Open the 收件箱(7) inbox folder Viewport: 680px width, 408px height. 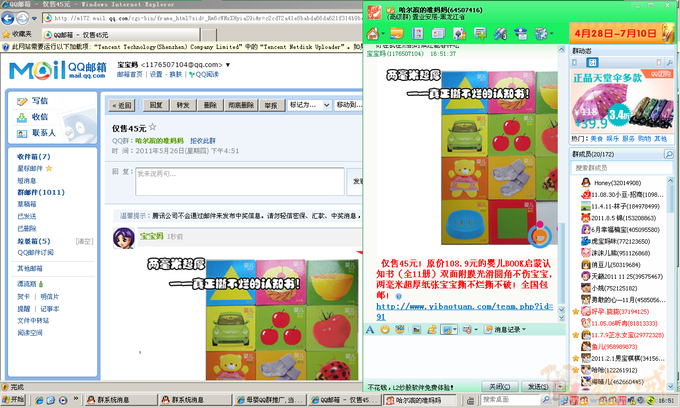(x=33, y=157)
